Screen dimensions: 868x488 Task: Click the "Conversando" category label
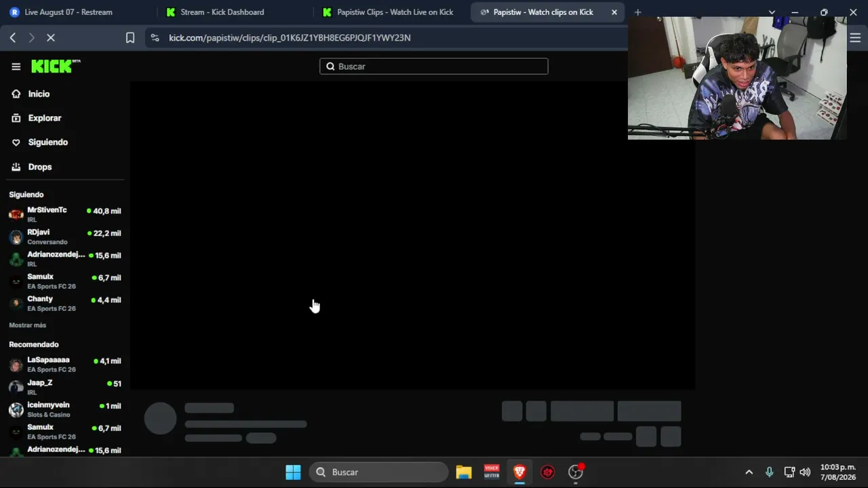(47, 242)
